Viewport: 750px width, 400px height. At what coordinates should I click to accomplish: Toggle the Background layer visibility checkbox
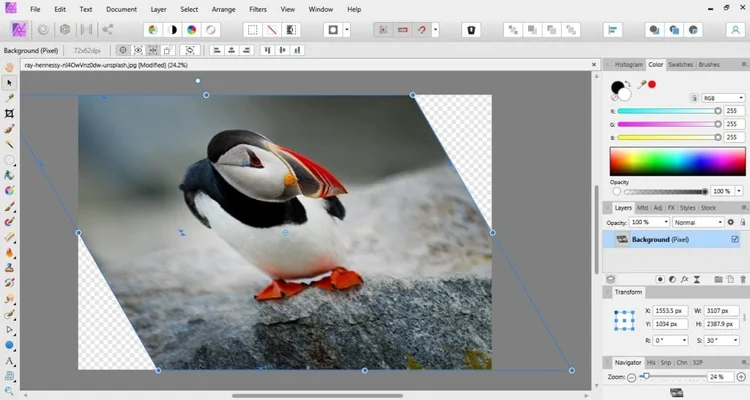point(735,240)
